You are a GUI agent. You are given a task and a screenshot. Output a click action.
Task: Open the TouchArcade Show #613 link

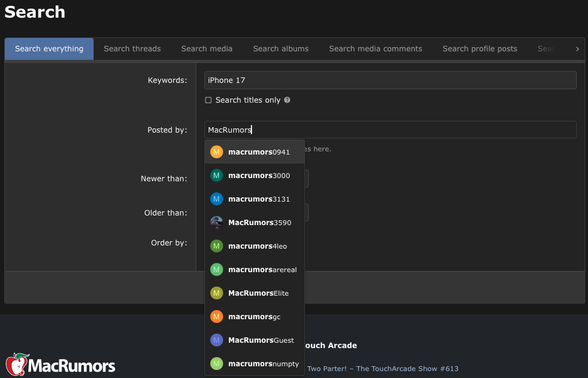pos(383,368)
